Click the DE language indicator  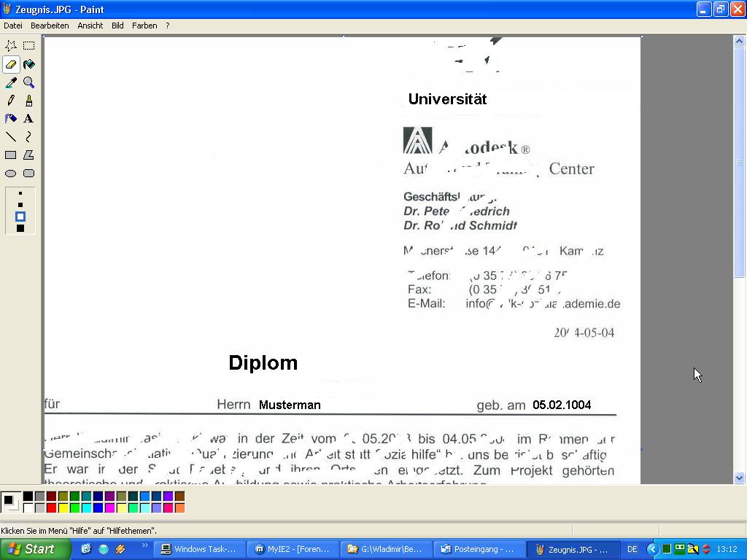tap(632, 550)
